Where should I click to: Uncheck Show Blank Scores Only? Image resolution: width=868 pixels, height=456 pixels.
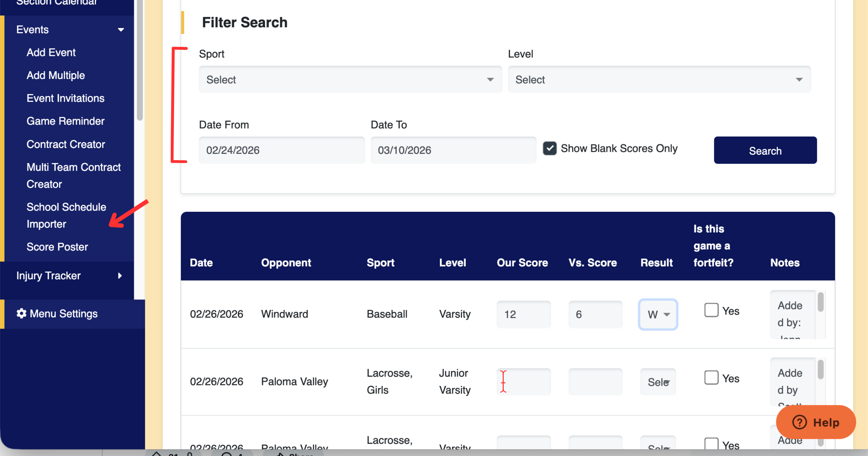tap(550, 148)
